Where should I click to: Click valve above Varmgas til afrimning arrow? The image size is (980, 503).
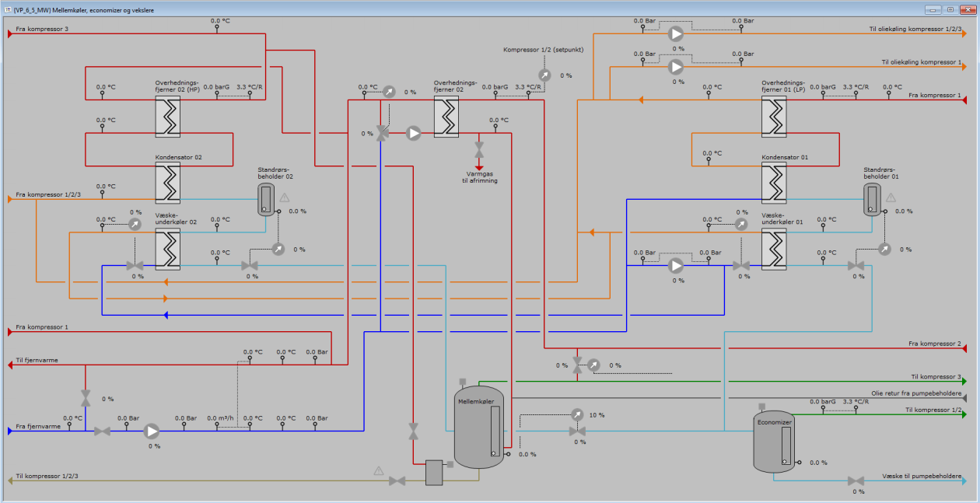[479, 148]
